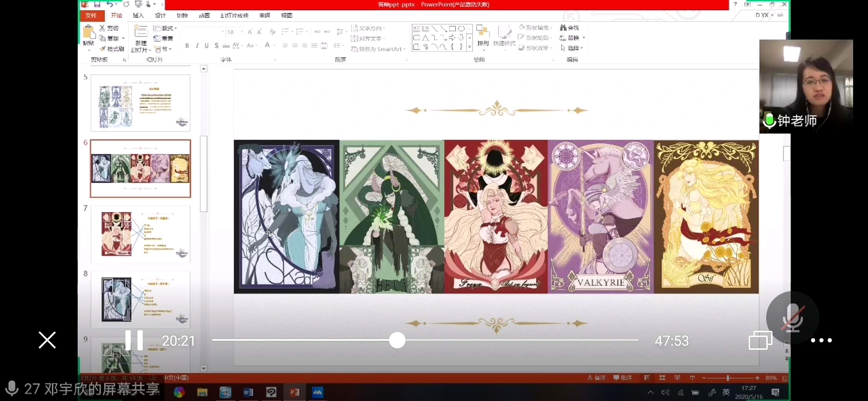
Task: Click the Save icon in quick access toolbar
Action: [x=98, y=4]
